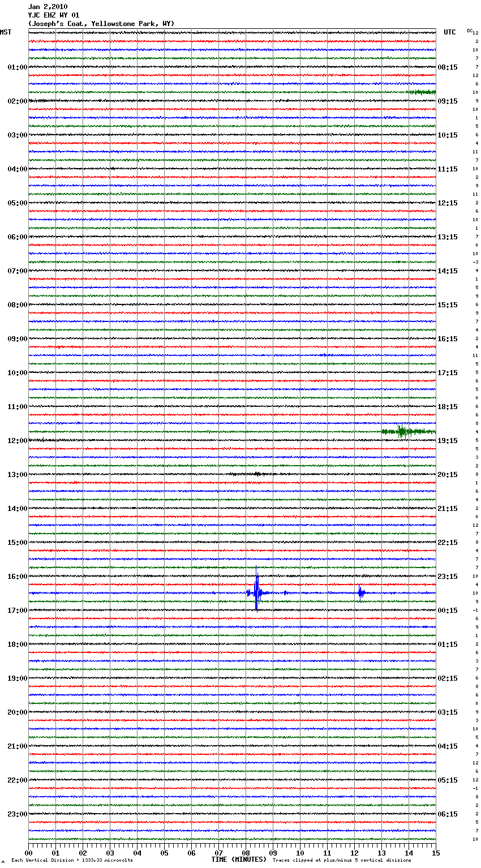Select the 10:00 MST time label
The image size is (481, 868).
click(18, 373)
